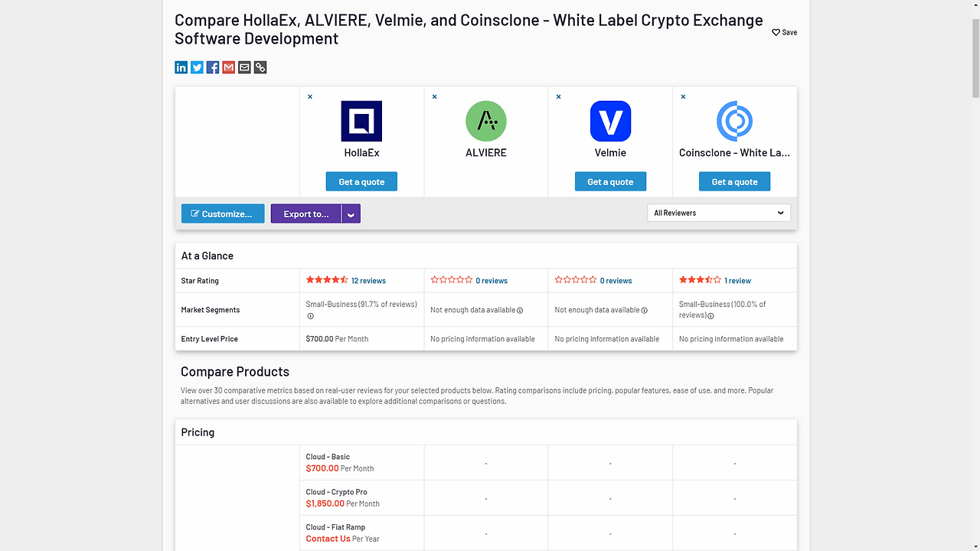
Task: Expand the Export to arrow menu
Action: [x=351, y=214]
